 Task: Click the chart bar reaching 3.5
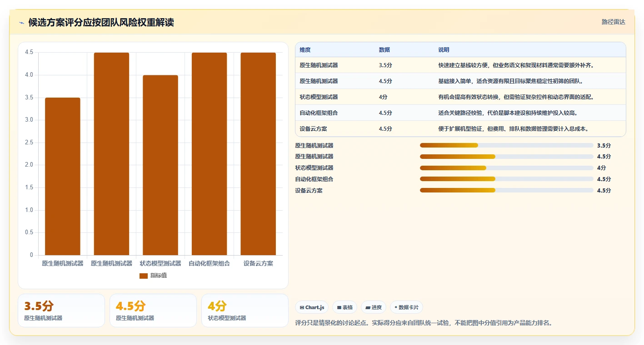tap(63, 176)
